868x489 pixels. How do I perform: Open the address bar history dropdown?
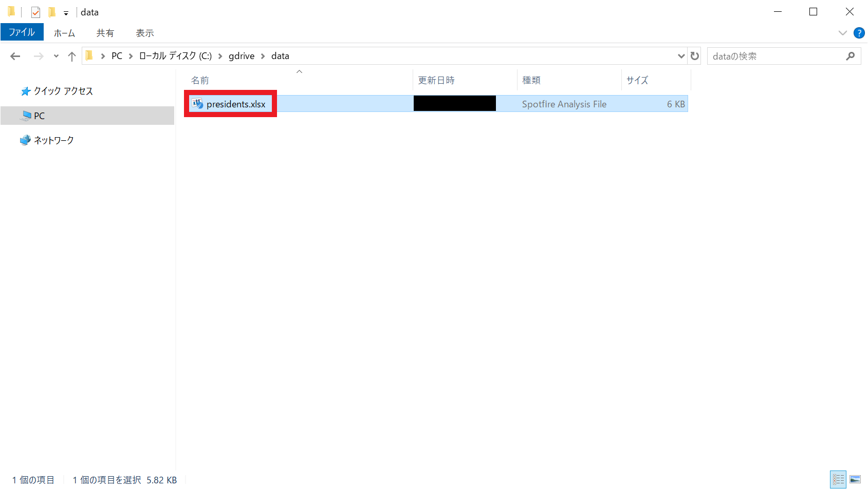pyautogui.click(x=681, y=56)
